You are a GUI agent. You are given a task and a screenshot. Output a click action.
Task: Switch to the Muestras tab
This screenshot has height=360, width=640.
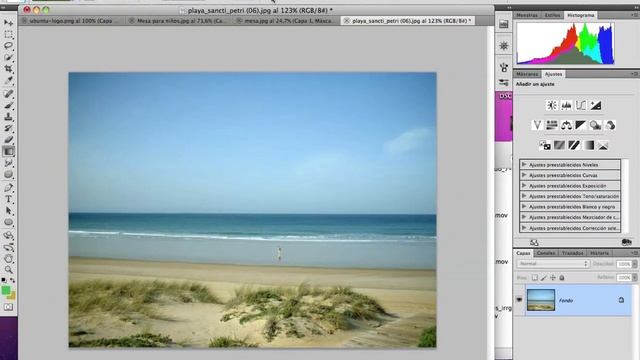tap(527, 15)
